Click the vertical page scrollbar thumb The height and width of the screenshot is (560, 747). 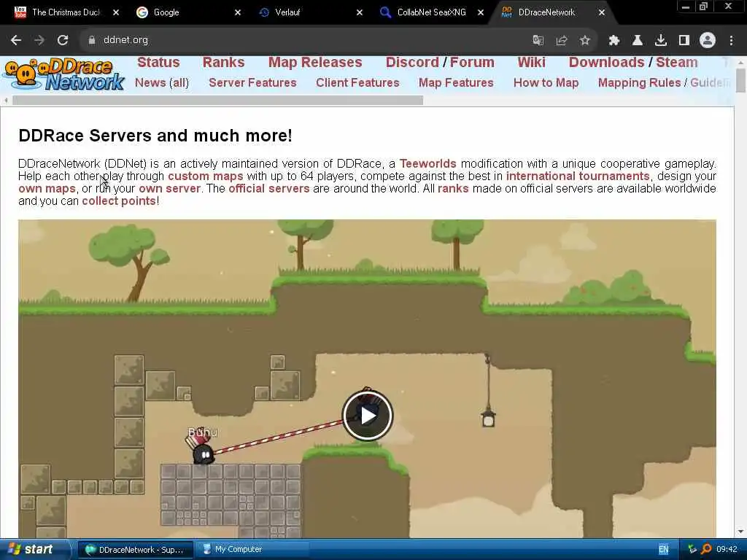click(x=740, y=80)
